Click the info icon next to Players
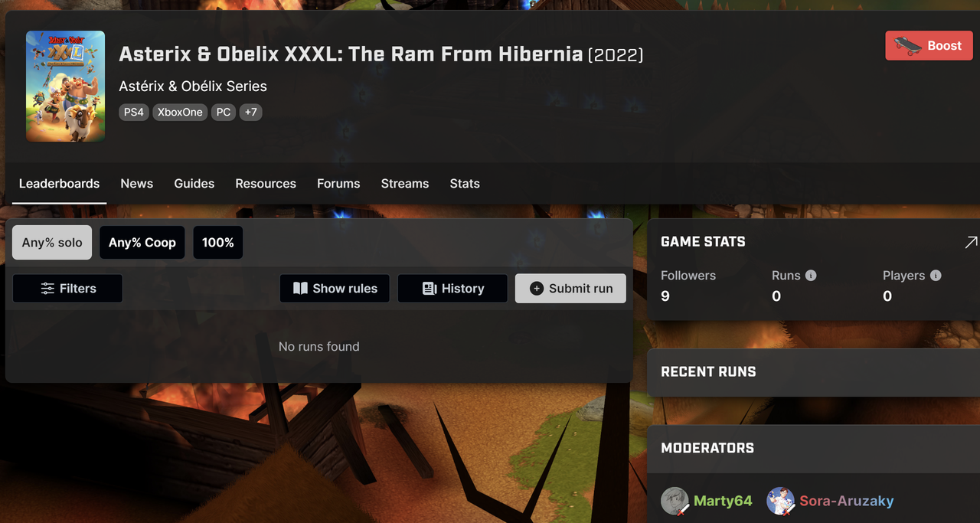The height and width of the screenshot is (523, 980). [936, 276]
